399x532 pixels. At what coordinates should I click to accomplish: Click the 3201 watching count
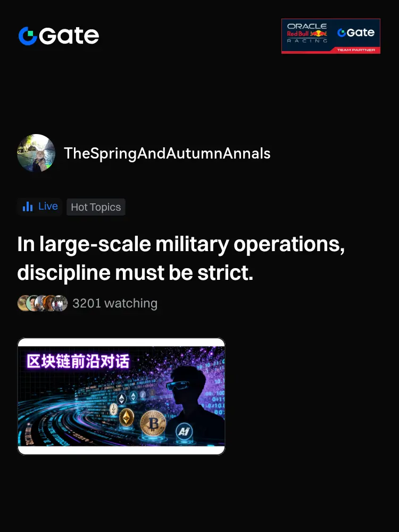(115, 303)
